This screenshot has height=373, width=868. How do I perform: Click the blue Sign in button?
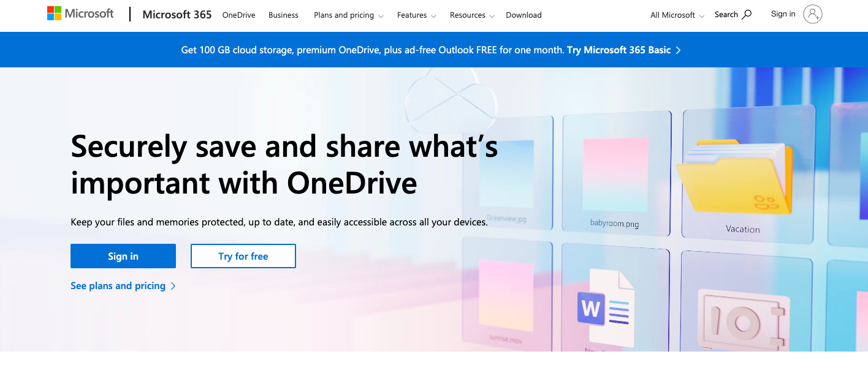click(x=123, y=256)
